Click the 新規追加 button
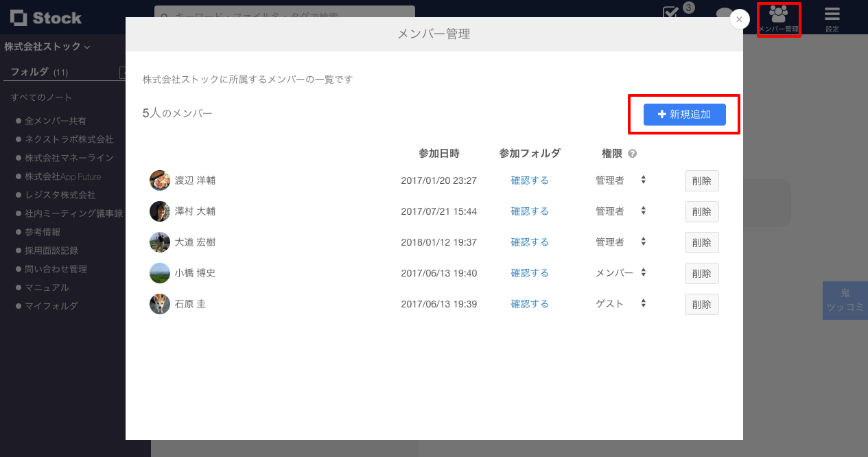This screenshot has height=457, width=868. pos(683,115)
